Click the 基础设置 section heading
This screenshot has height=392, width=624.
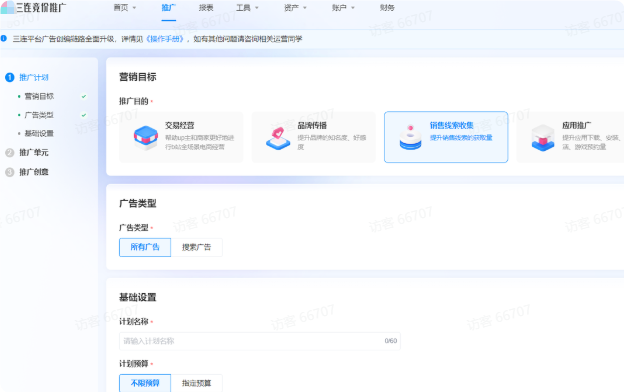pos(138,297)
